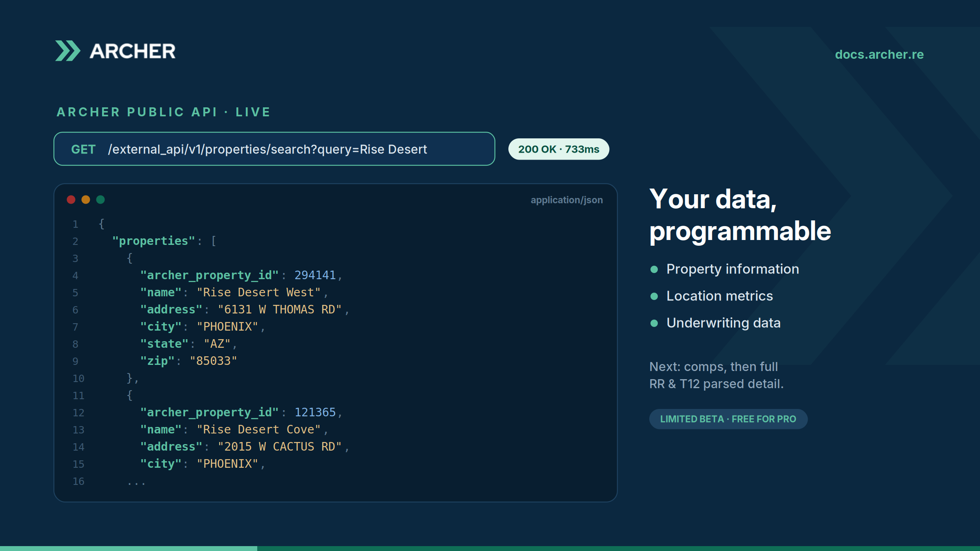Click the "AZ" state value
Viewport: 980px width, 551px height.
217,344
